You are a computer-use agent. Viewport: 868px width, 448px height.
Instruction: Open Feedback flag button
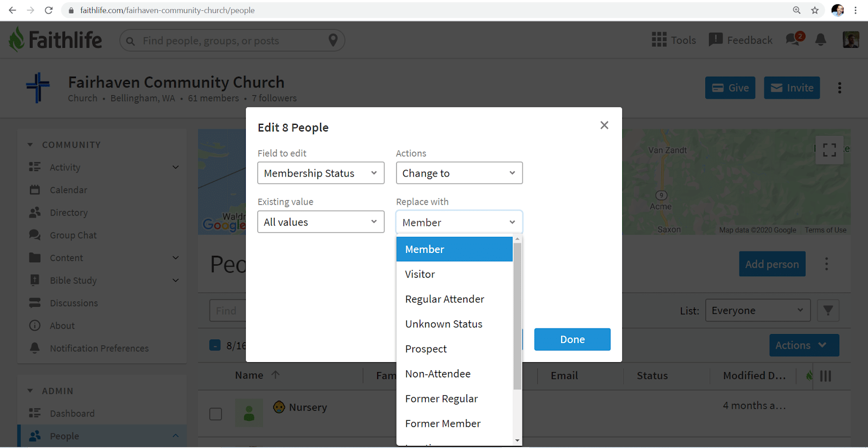click(741, 40)
